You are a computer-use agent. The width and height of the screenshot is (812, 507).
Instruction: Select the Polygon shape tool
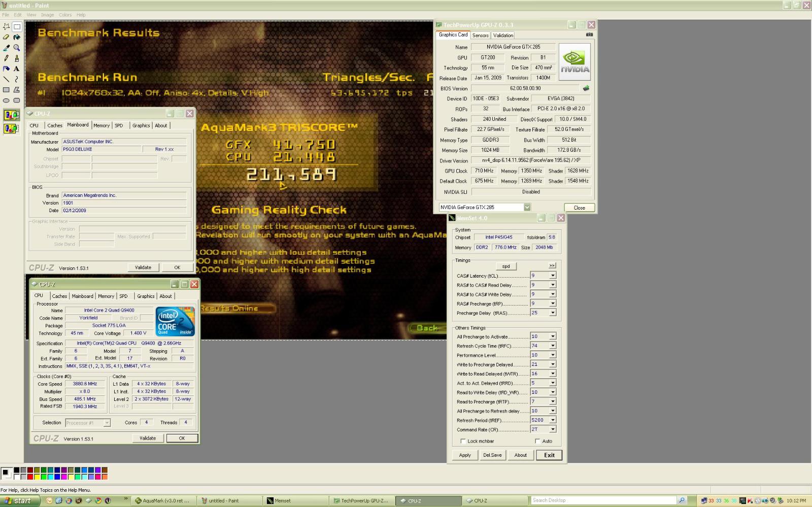click(x=17, y=90)
